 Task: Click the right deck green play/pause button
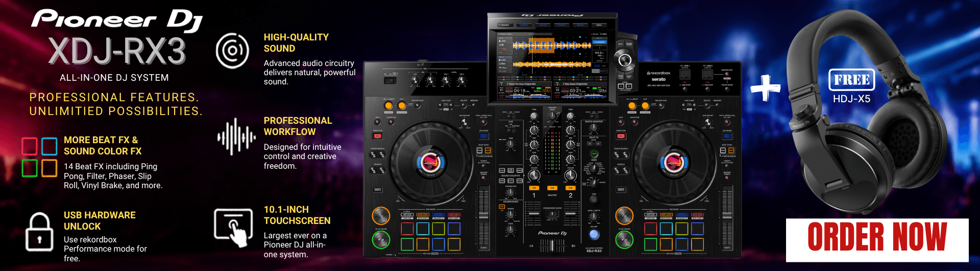point(624,239)
